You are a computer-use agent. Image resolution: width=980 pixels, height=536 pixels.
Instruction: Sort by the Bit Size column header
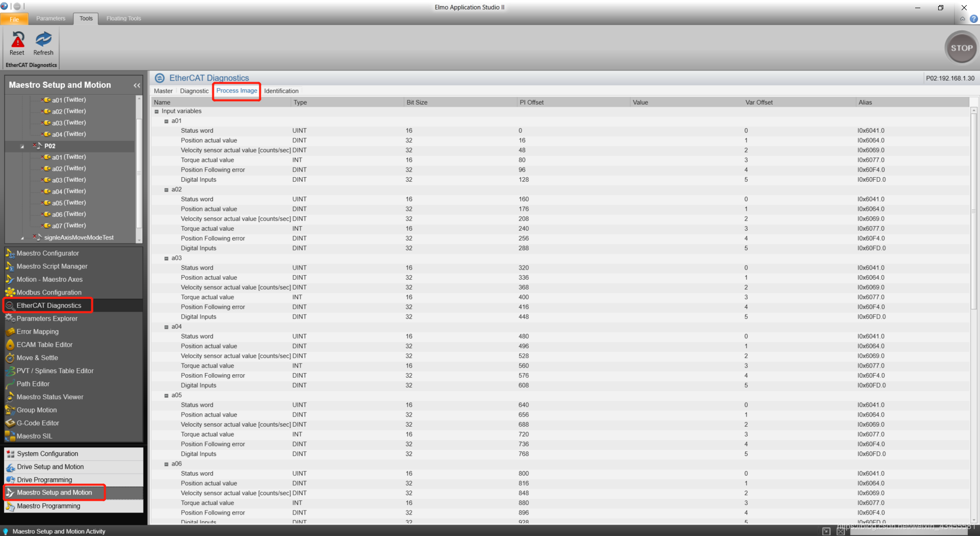[460, 103]
